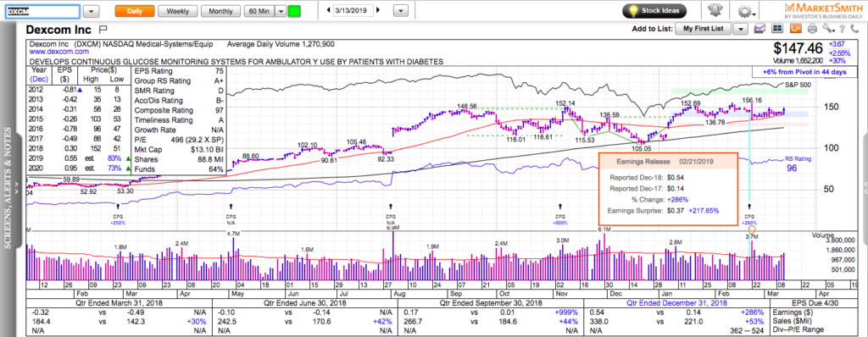Viewport: 868px width, 337px height.
Task: Expand the symbol history dropdown arrow
Action: (x=92, y=11)
